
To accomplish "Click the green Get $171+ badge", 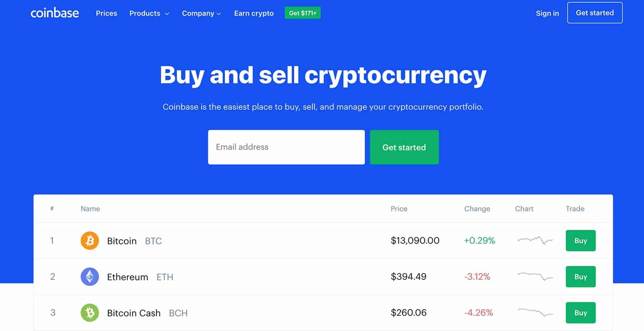I will (303, 13).
